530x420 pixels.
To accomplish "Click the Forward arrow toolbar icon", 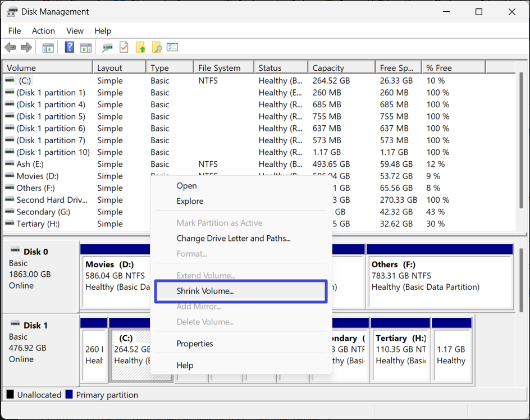I will coord(26,48).
